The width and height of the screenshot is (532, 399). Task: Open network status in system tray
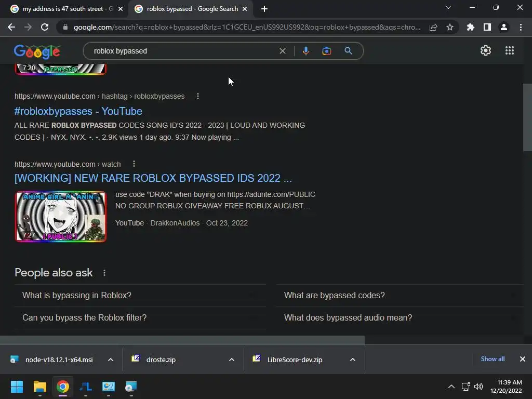coord(465,387)
